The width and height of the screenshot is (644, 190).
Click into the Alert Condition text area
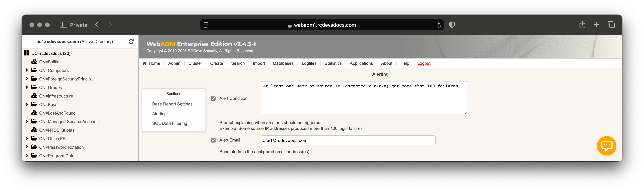click(x=364, y=98)
